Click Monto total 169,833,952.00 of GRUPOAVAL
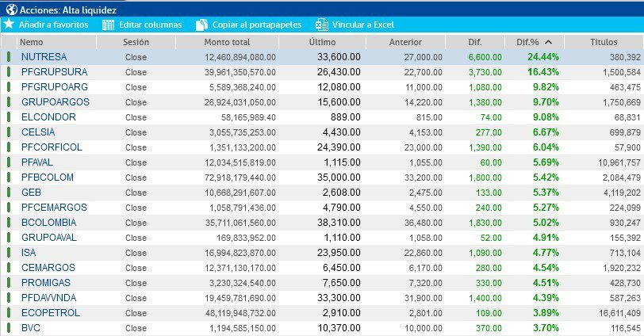 click(247, 238)
